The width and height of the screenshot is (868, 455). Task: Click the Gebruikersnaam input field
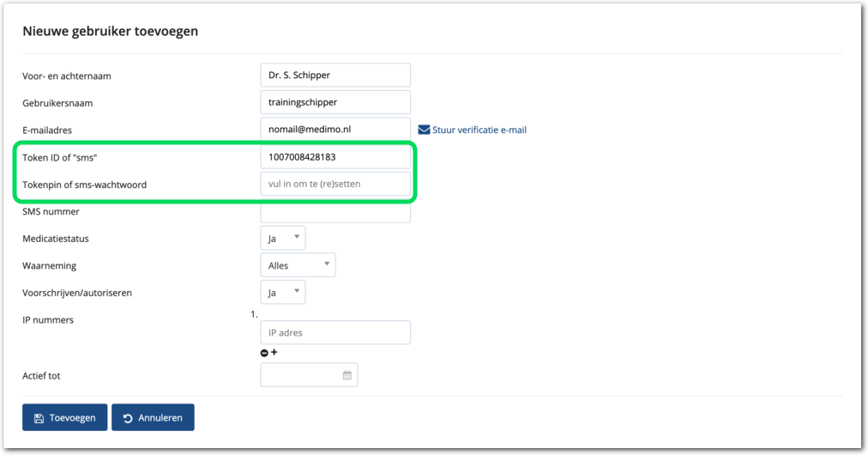tap(335, 102)
